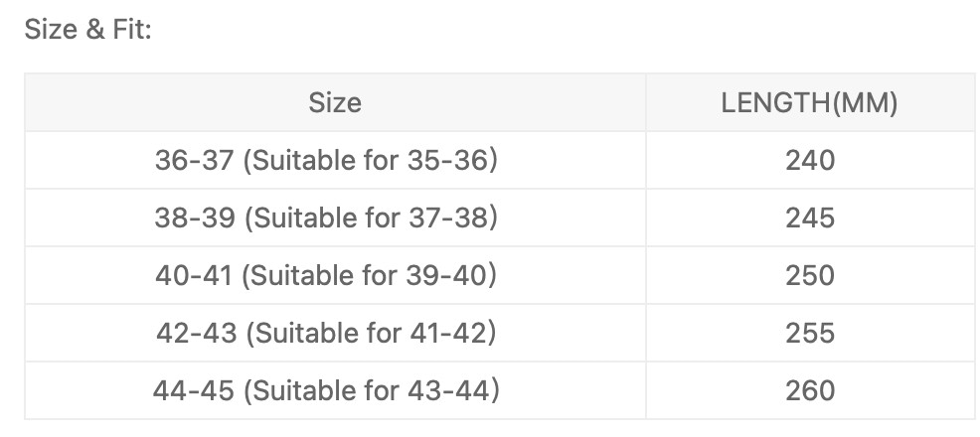The image size is (980, 437).
Task: Click the LENGTH(MM) column header
Action: tap(809, 102)
